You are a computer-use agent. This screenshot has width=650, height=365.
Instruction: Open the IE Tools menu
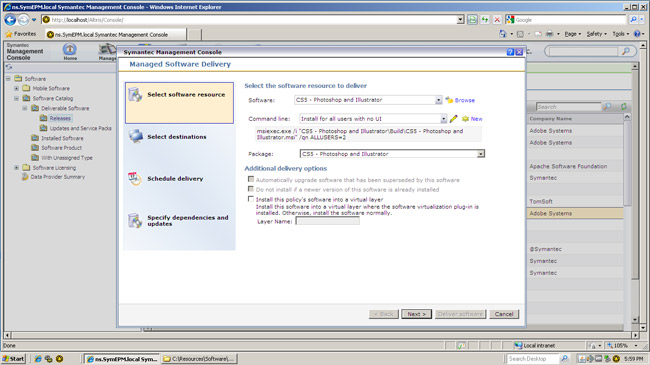(x=621, y=34)
